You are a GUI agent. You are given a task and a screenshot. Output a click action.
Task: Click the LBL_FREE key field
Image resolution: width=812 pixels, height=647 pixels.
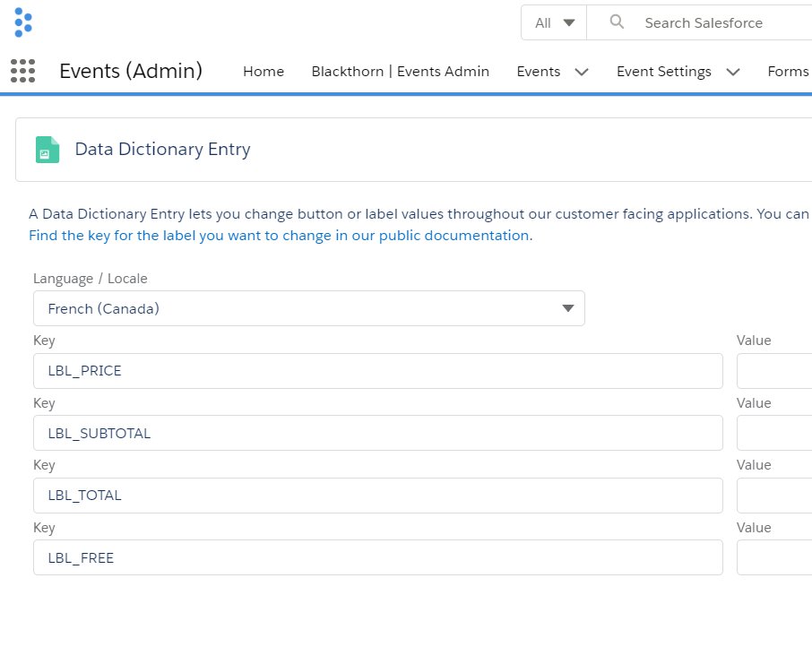[x=378, y=557]
